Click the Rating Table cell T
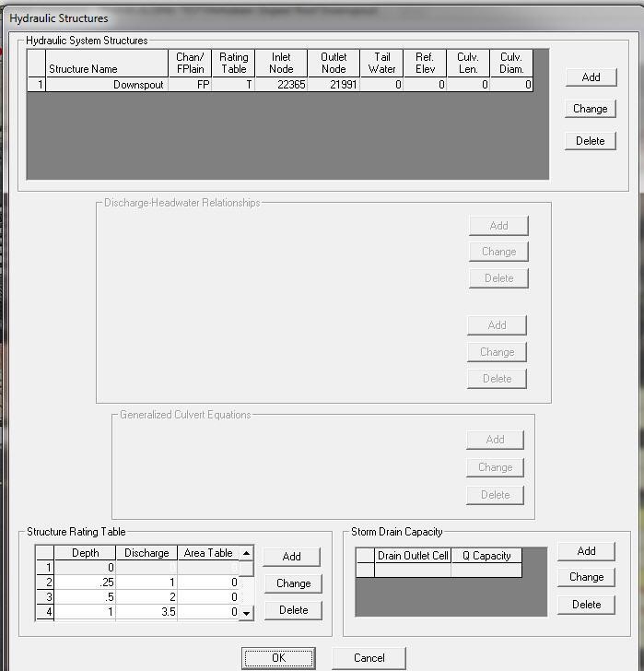 pos(234,85)
